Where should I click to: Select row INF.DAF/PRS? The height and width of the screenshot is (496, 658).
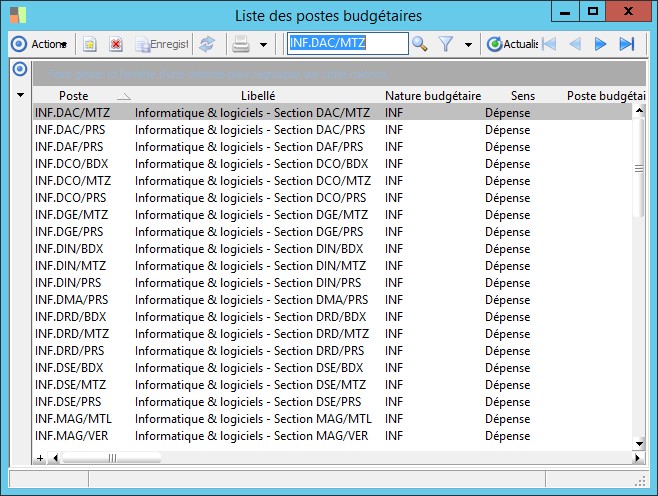point(332,146)
